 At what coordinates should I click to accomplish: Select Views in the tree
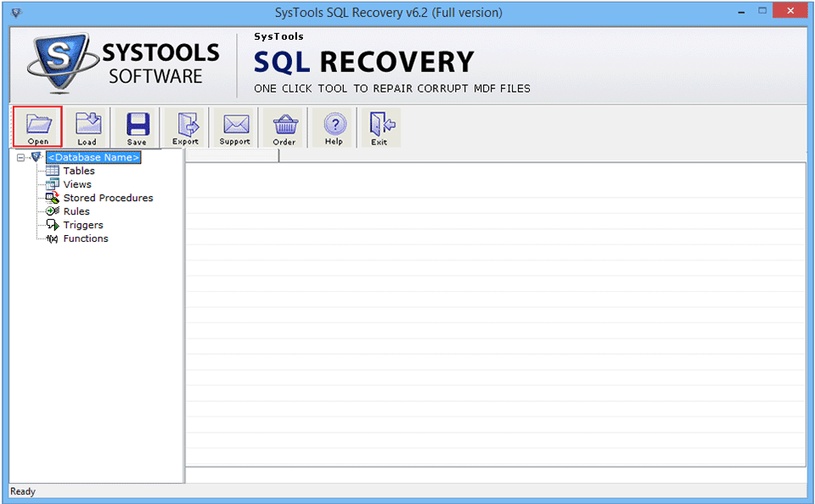[x=77, y=184]
